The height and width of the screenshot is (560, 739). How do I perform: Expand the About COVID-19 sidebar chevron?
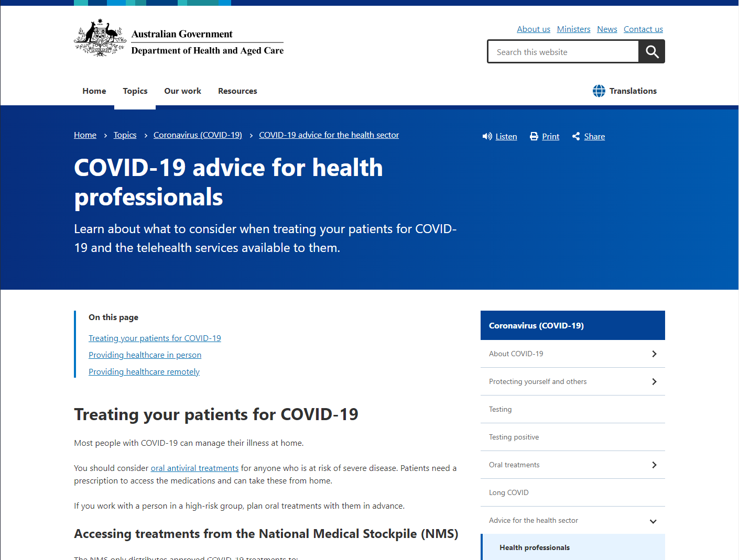click(654, 354)
